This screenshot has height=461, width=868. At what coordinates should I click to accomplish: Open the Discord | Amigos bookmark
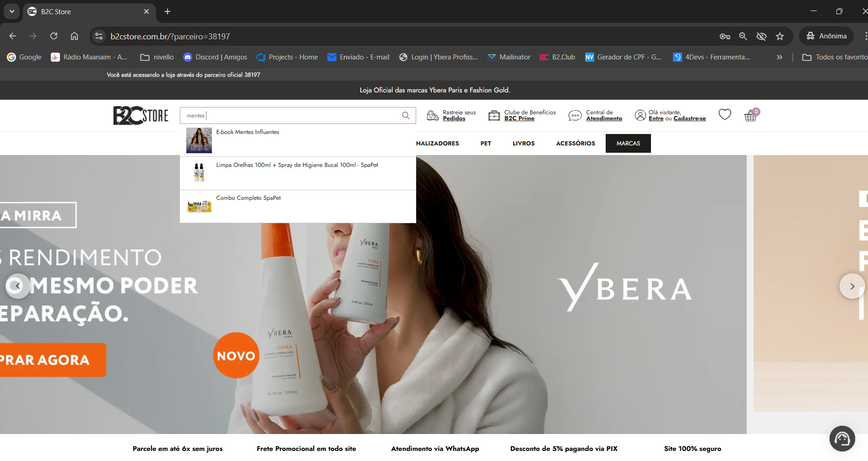click(215, 57)
